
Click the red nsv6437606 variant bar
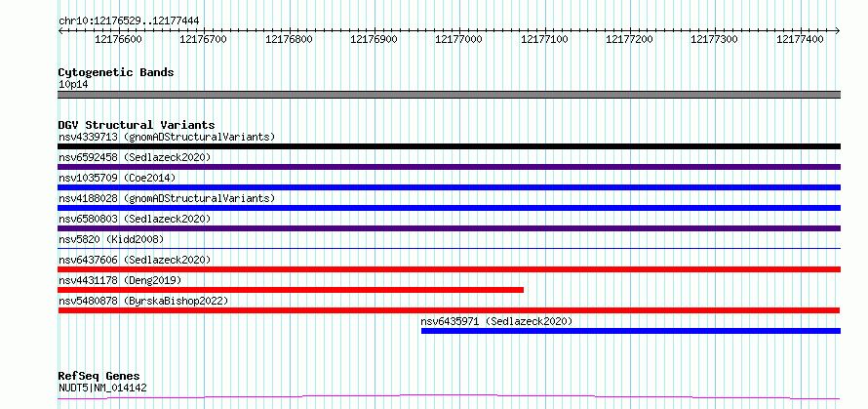[x=449, y=269]
